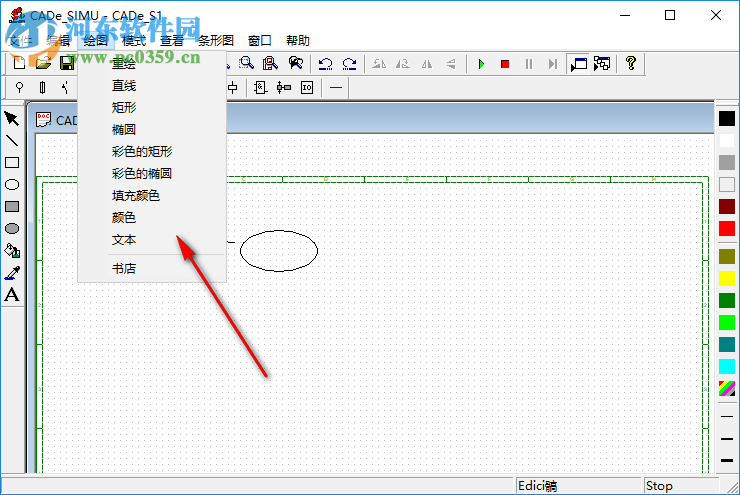740x495 pixels.
Task: Choose the filled rectangle tool
Action: pyautogui.click(x=12, y=207)
